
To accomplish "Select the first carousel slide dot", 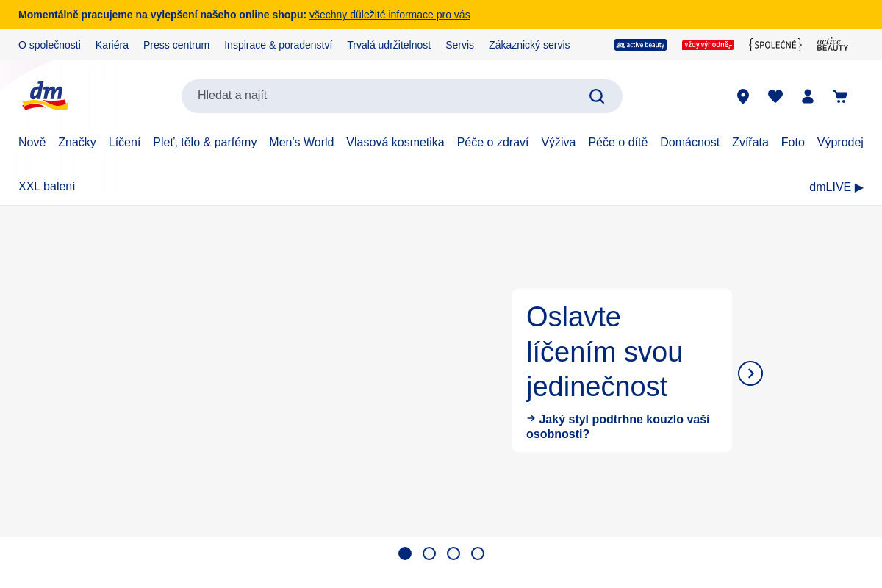I will point(405,553).
